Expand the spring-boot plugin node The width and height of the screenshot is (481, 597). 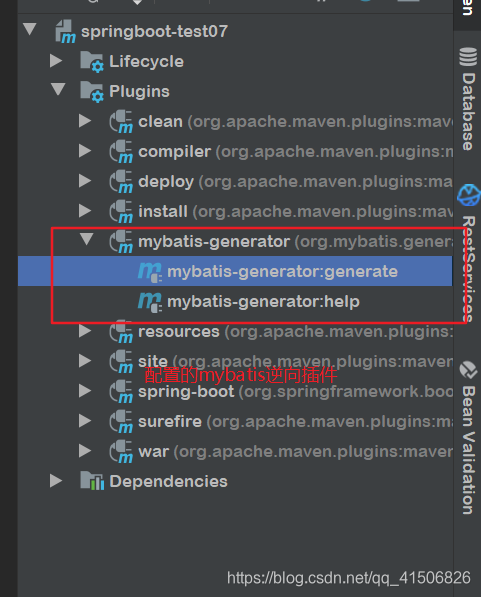coord(85,391)
